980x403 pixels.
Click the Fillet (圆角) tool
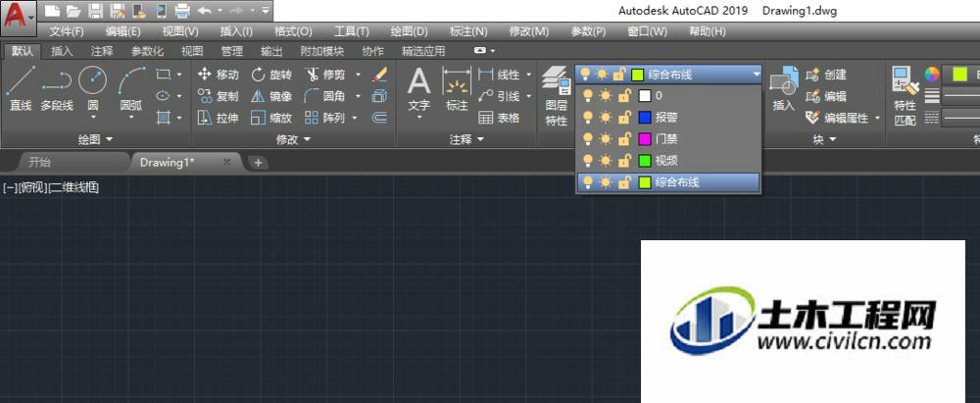click(325, 96)
